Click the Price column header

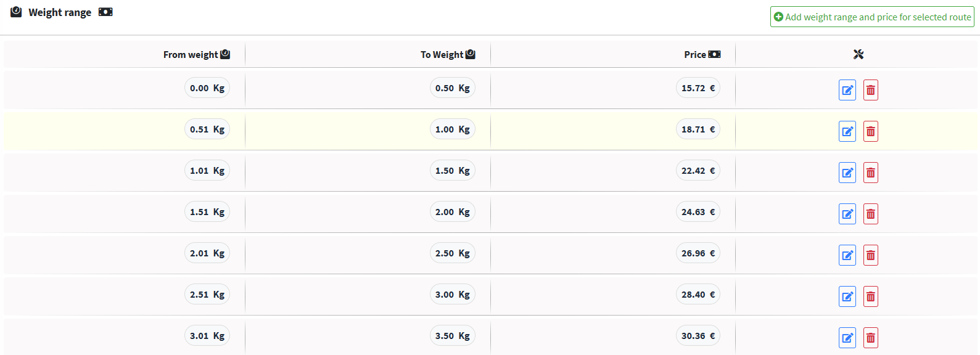point(702,54)
